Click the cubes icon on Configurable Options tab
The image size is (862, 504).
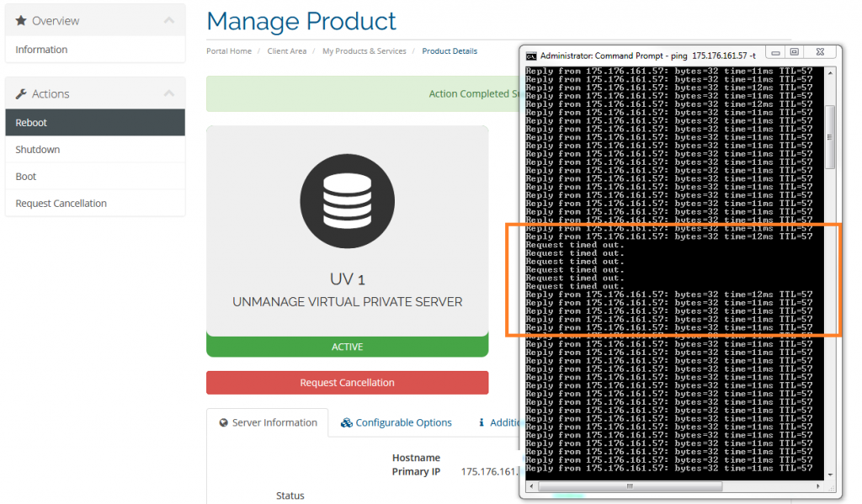346,422
